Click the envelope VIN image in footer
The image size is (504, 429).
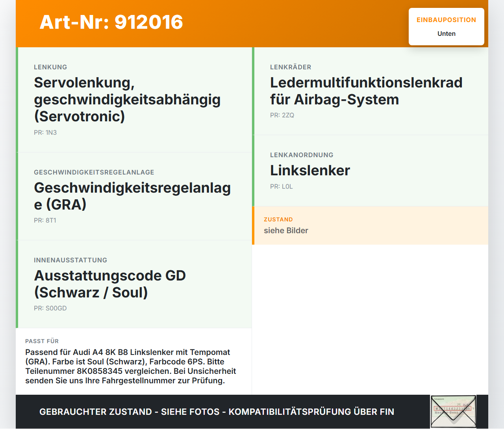(453, 412)
